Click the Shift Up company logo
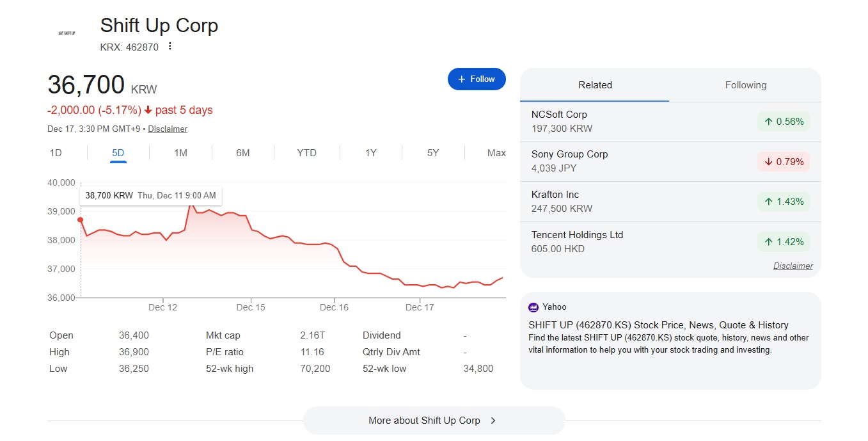 tap(67, 33)
